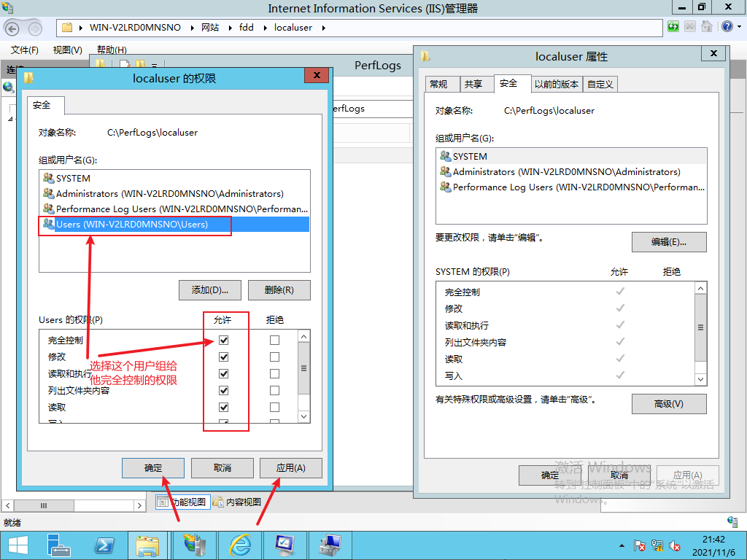Open the 帮助(H) menu
Viewport: 747px width, 560px height.
tap(112, 50)
